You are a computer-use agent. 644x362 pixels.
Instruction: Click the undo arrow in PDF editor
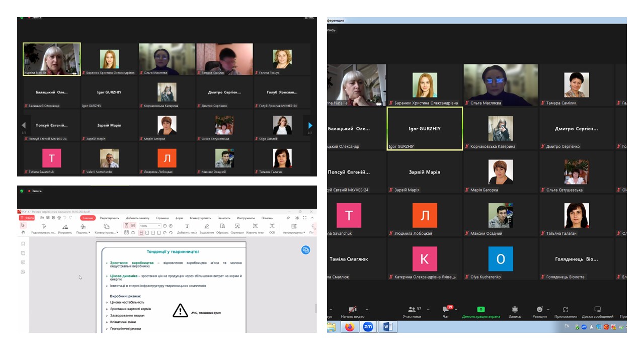pyautogui.click(x=65, y=218)
